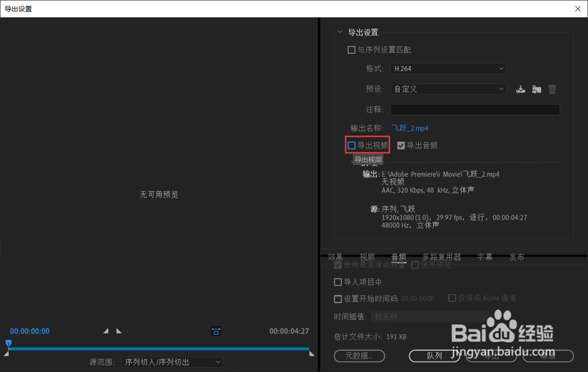Click the import preset folder icon

536,89
